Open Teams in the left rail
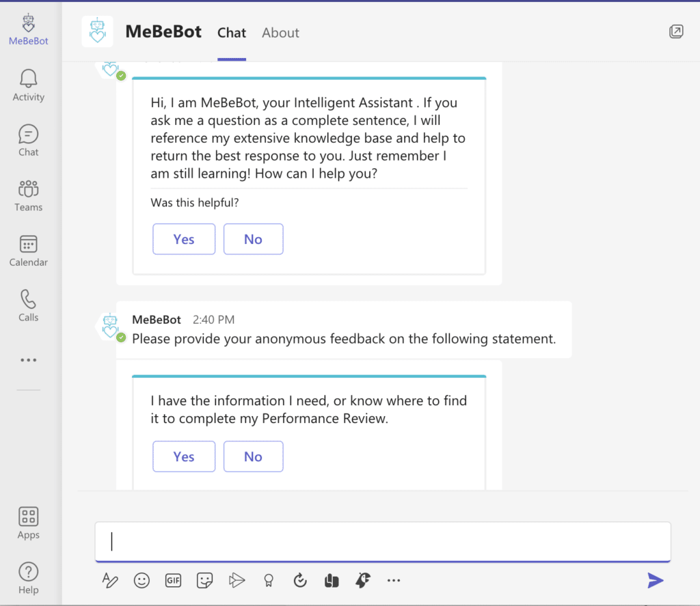The image size is (700, 606). coord(28,195)
